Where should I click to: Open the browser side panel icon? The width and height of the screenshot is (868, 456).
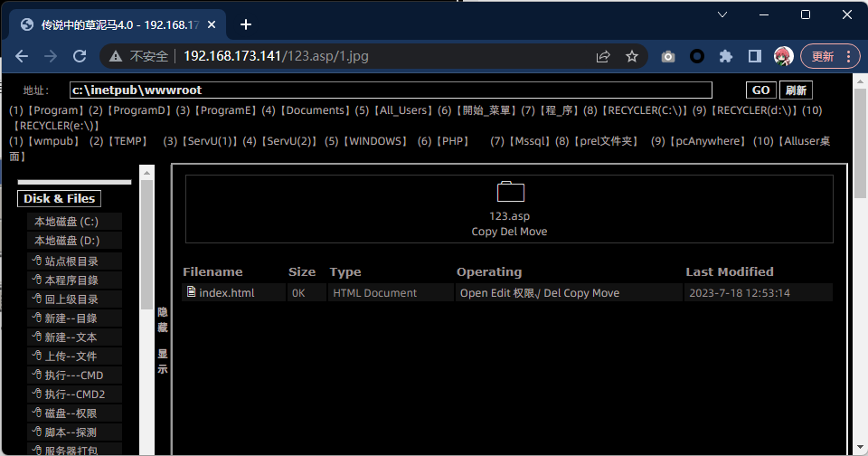(x=754, y=56)
